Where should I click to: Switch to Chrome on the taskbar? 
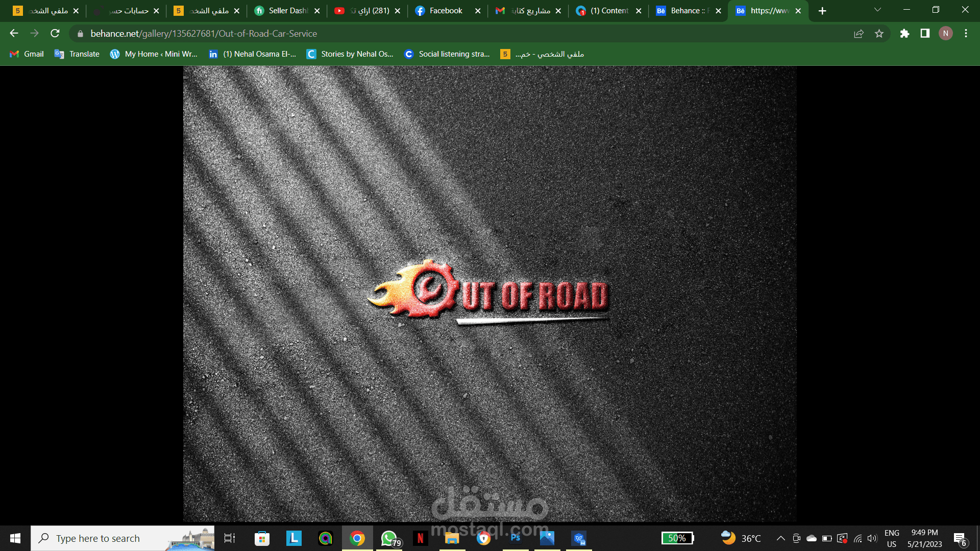point(357,538)
